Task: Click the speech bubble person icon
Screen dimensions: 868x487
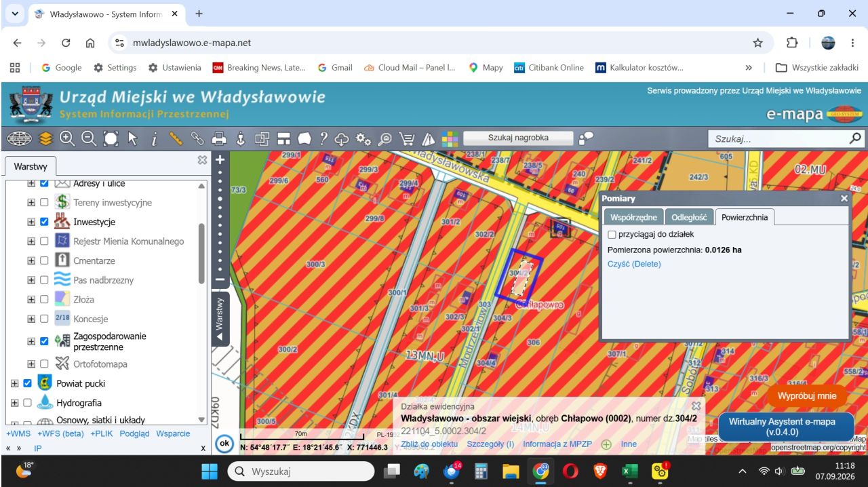Action: [x=587, y=138]
